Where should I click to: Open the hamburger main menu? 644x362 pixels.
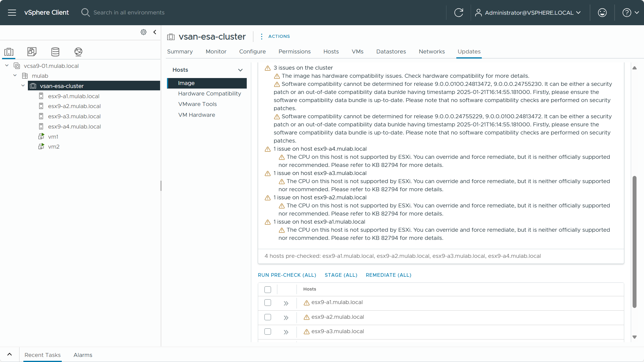pyautogui.click(x=12, y=13)
